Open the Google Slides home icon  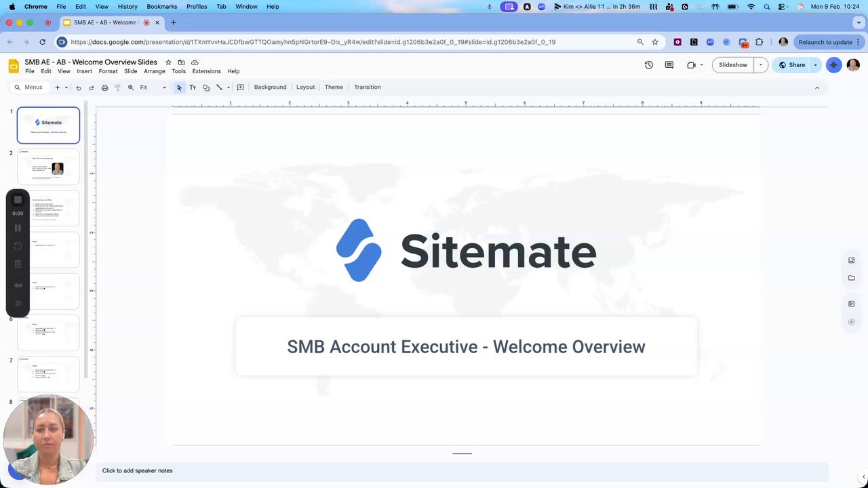[14, 66]
